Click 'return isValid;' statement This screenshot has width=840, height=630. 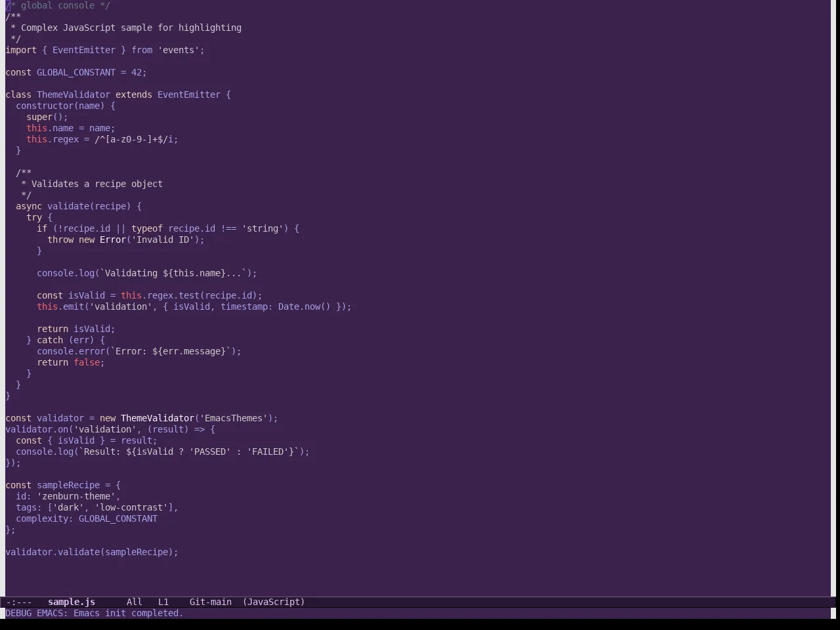click(76, 329)
